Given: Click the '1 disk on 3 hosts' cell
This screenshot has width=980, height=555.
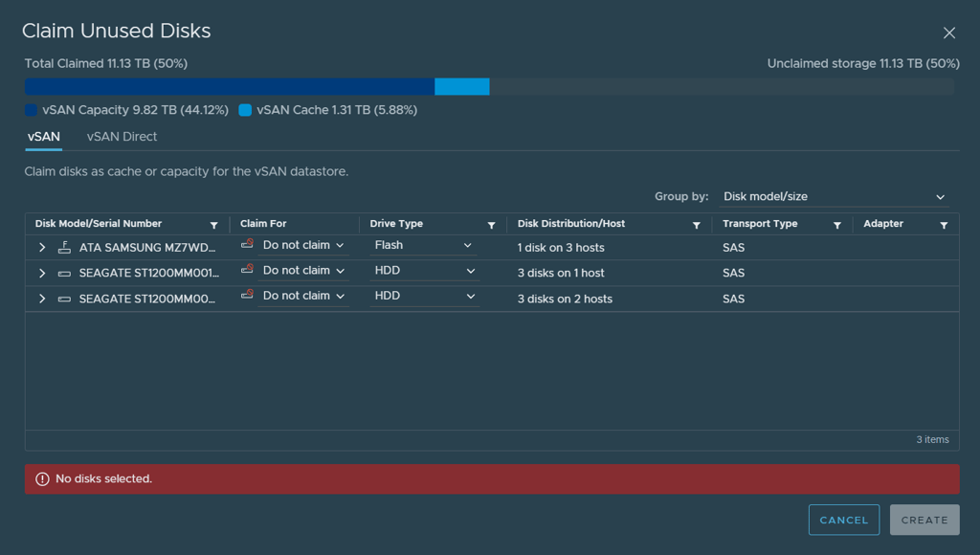Looking at the screenshot, I should point(561,248).
